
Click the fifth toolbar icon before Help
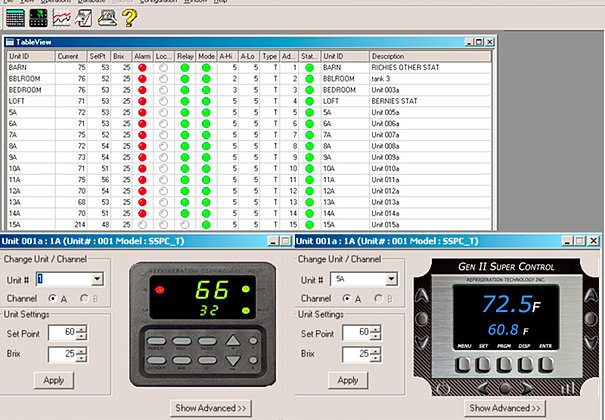point(107,18)
